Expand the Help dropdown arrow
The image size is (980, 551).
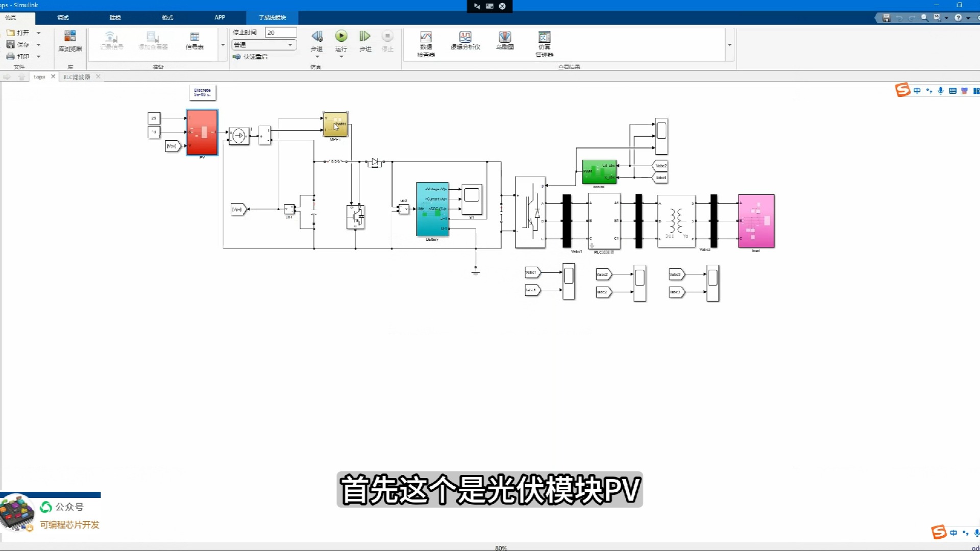(x=968, y=18)
